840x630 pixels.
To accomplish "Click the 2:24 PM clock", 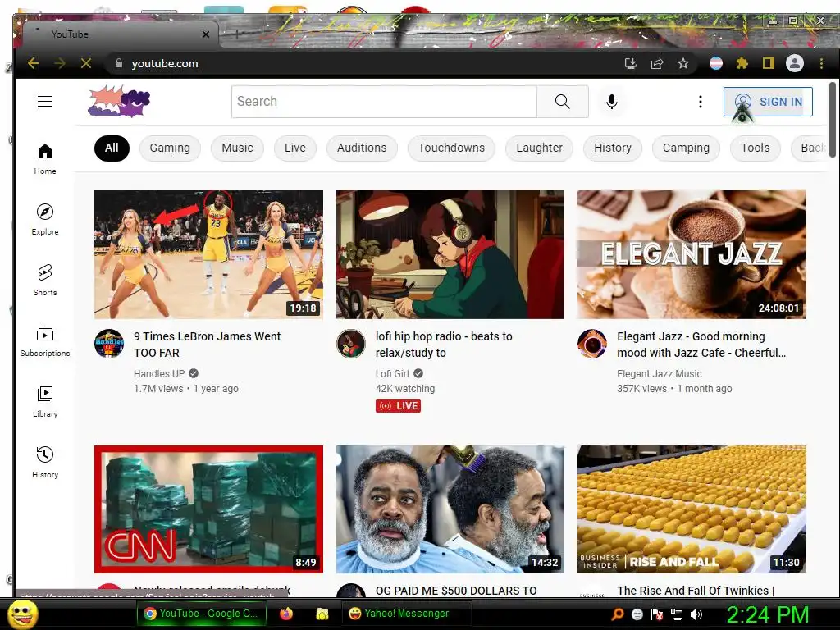I will pos(767,614).
